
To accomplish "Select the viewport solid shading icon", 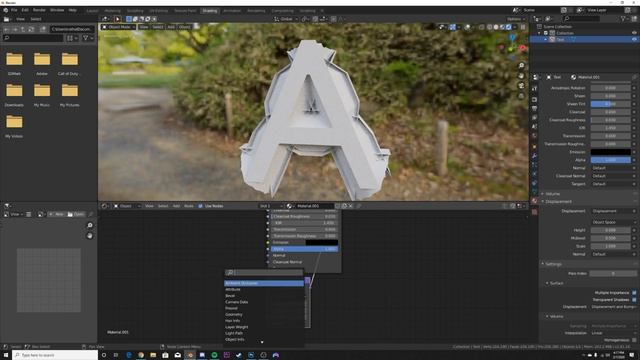I will (x=496, y=27).
